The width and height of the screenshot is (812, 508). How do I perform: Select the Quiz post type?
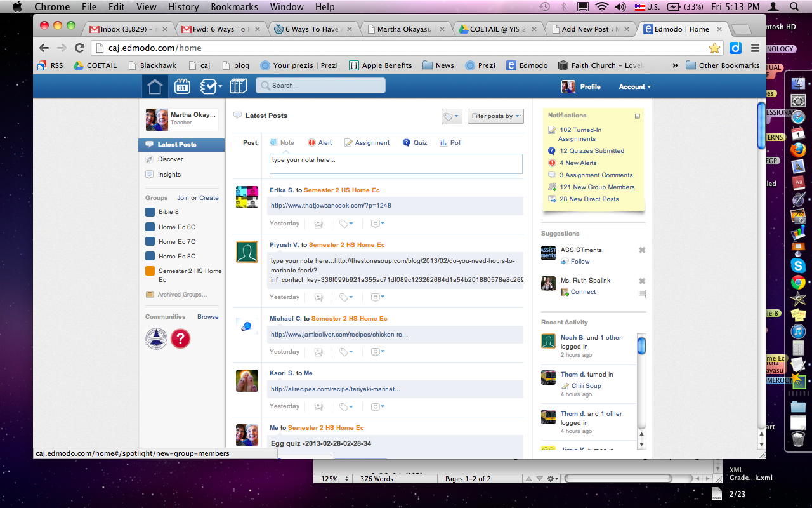pos(415,142)
